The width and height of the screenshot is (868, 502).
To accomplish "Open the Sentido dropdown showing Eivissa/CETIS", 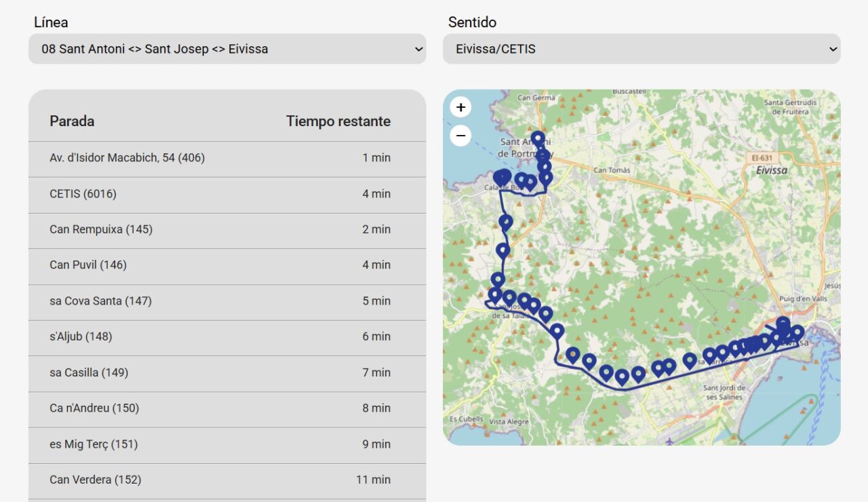I will [x=641, y=49].
